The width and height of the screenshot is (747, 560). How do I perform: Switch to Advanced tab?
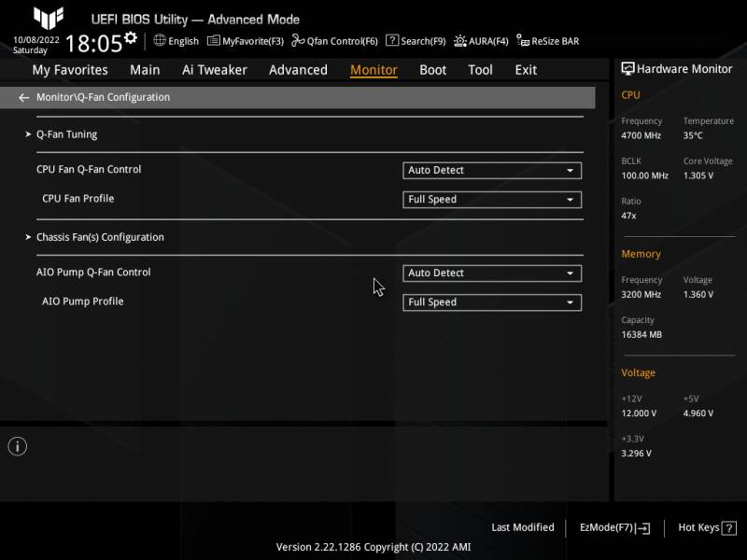coord(298,70)
